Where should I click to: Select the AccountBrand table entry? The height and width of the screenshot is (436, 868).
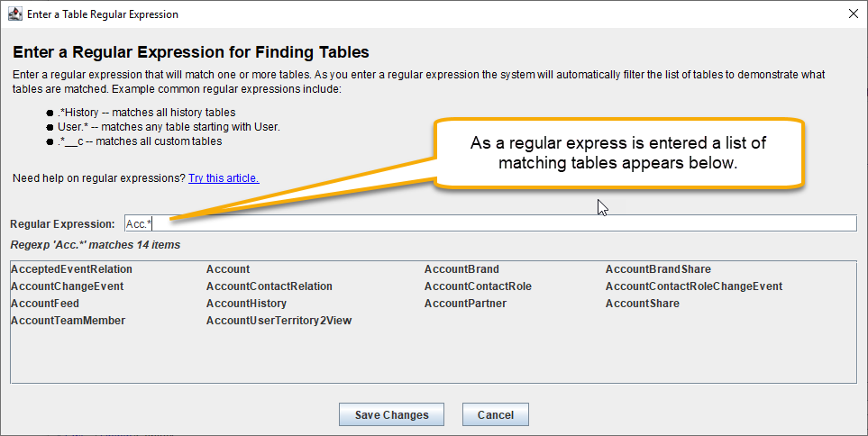click(x=461, y=269)
